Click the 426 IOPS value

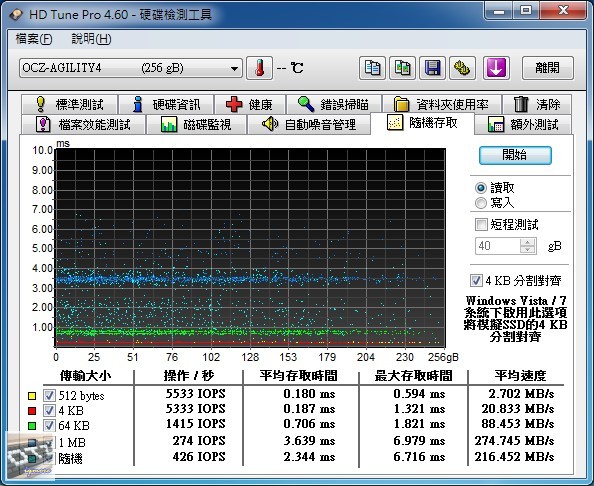coord(199,456)
